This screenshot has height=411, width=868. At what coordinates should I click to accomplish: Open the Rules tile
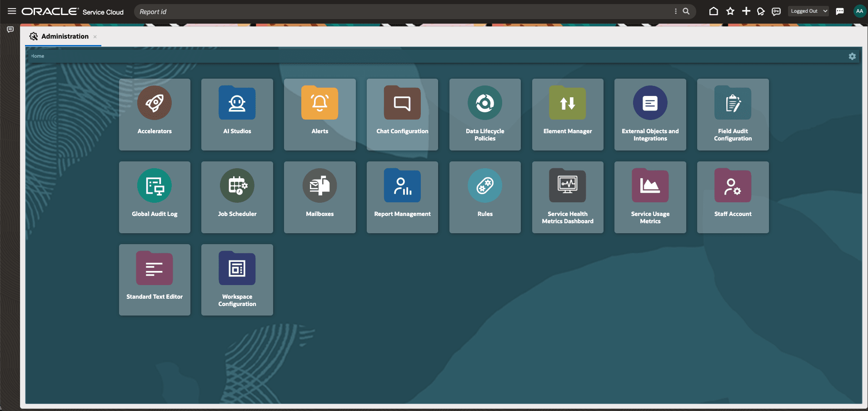485,197
